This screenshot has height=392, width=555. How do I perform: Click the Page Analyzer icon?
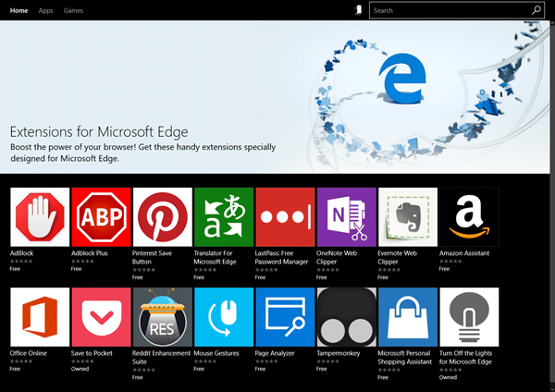(285, 317)
